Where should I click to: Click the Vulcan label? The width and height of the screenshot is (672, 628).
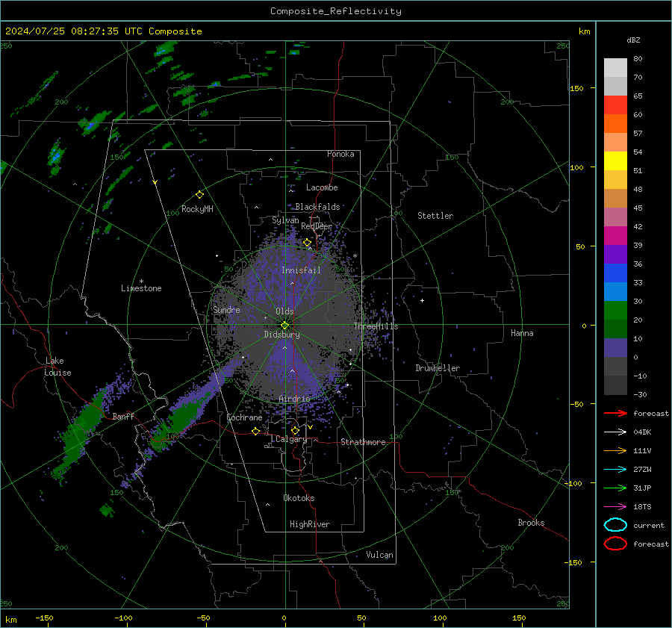click(x=379, y=555)
